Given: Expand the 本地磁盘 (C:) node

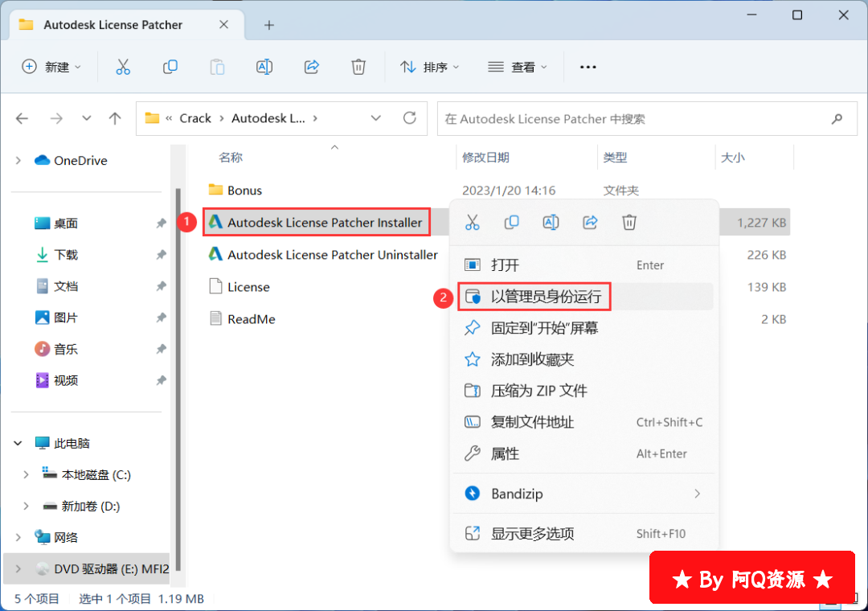Looking at the screenshot, I should [x=26, y=474].
